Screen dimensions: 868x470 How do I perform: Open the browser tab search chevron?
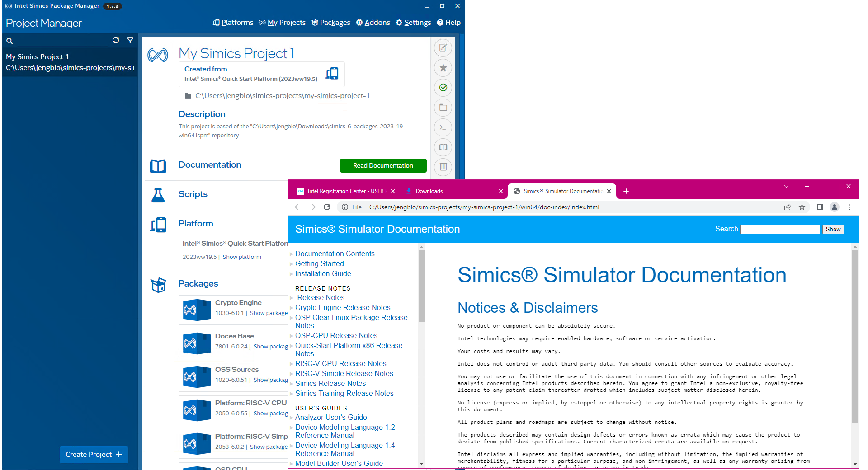tap(786, 186)
